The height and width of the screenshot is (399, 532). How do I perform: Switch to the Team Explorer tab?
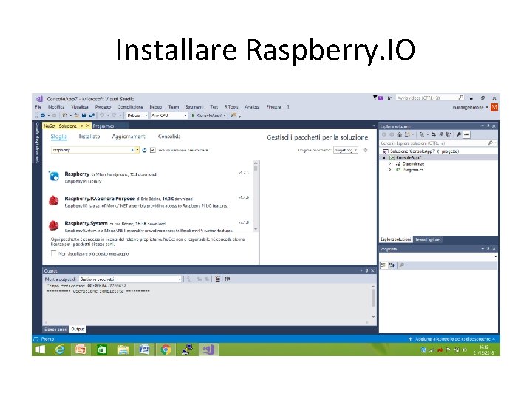tap(428, 239)
